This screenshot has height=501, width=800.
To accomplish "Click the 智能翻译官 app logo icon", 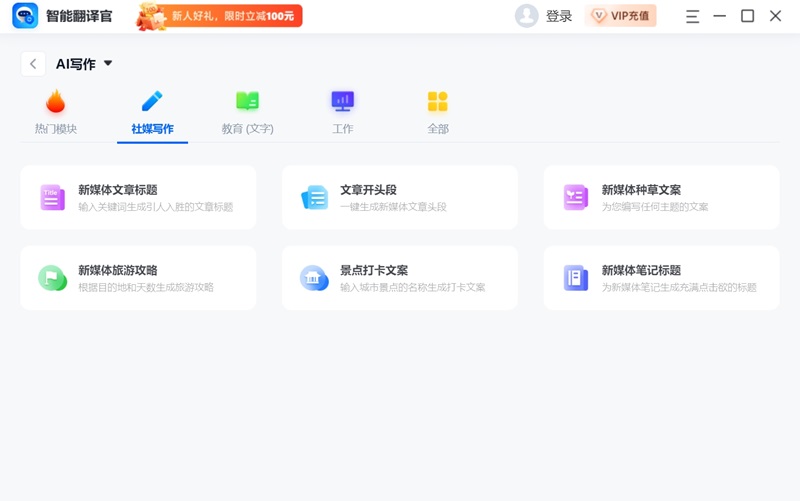I will pos(25,15).
